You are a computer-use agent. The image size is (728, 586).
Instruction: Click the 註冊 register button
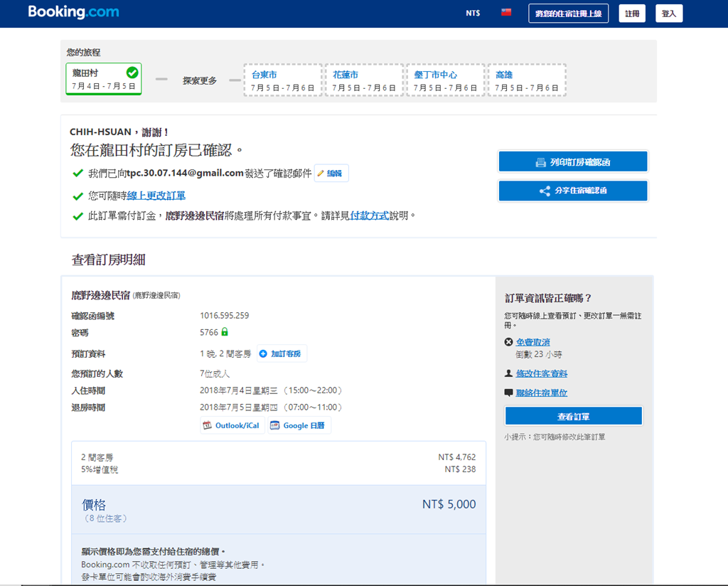coord(632,14)
